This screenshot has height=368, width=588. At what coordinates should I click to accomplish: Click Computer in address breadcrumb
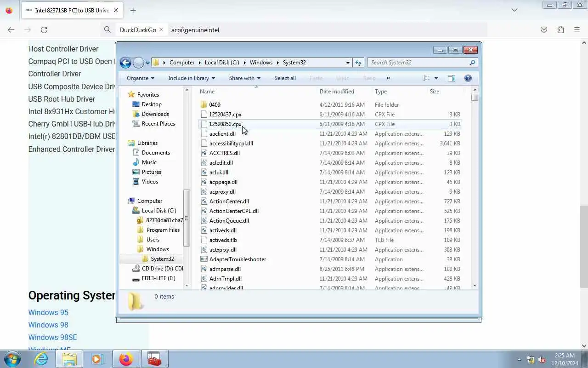tap(182, 63)
